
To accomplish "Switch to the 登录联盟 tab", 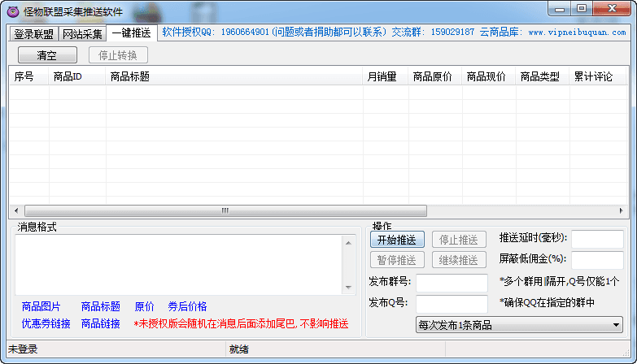I will pyautogui.click(x=33, y=34).
